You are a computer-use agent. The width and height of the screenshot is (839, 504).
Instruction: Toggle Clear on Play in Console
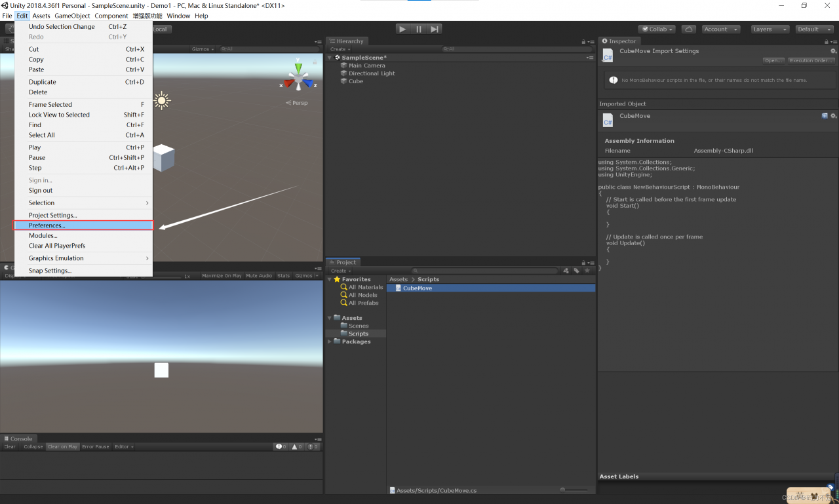(62, 447)
